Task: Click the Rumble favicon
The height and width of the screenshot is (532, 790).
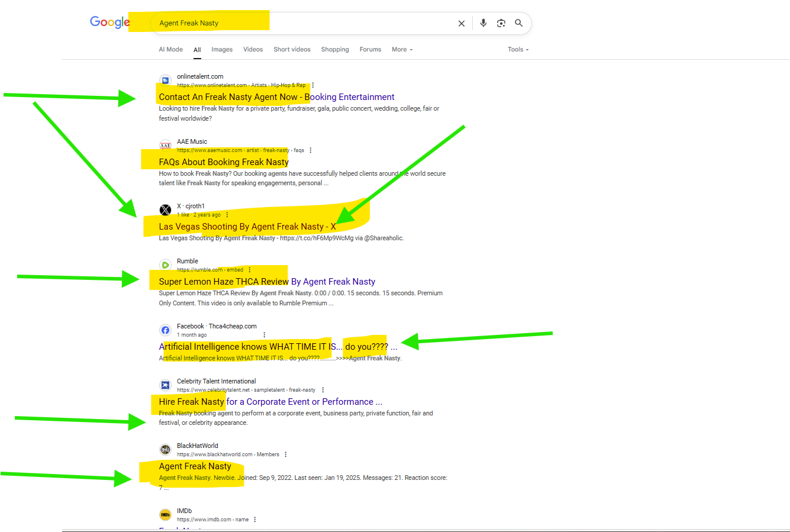Action: click(x=166, y=265)
